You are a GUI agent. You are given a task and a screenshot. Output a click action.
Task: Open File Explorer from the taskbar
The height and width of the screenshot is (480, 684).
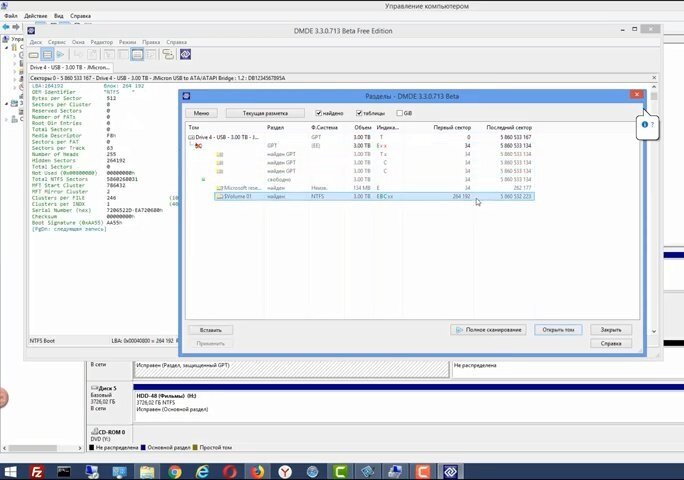tap(147, 472)
